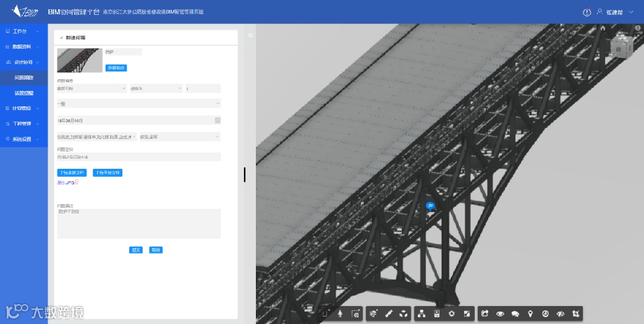Expand the 工程管理 sidebar menu
644x324 pixels.
coord(23,124)
